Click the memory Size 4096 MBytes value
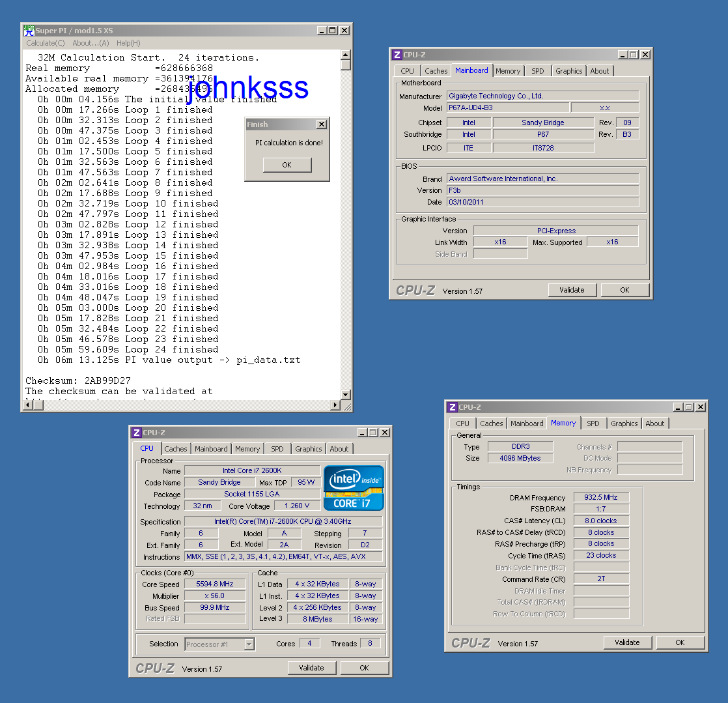 point(520,458)
